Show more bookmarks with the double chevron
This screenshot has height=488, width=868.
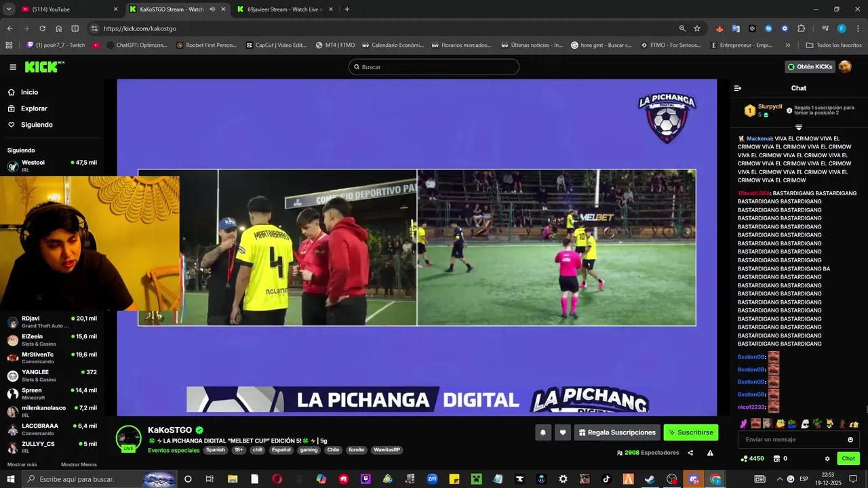(x=787, y=45)
